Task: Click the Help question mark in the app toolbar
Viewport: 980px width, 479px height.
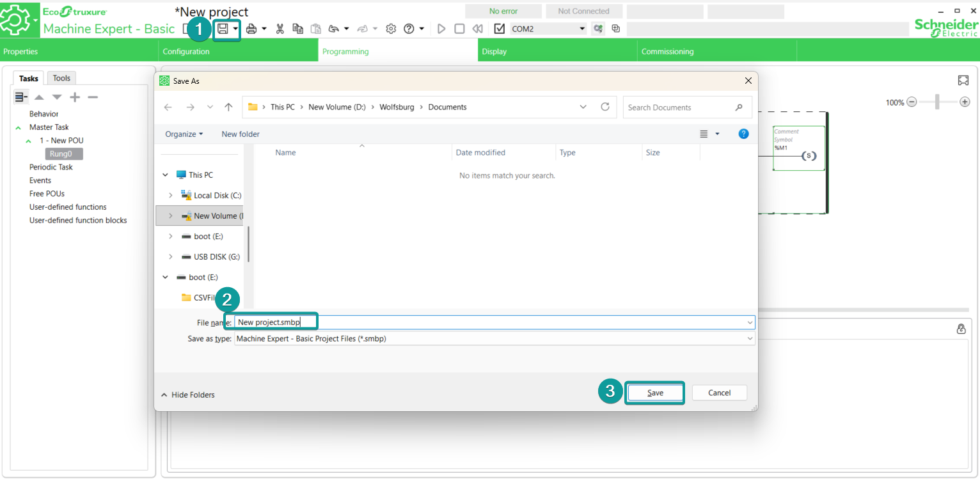Action: [x=409, y=29]
